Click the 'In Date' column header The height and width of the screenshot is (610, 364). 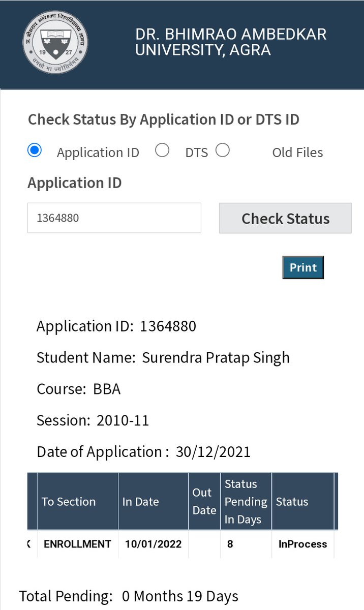tap(154, 501)
